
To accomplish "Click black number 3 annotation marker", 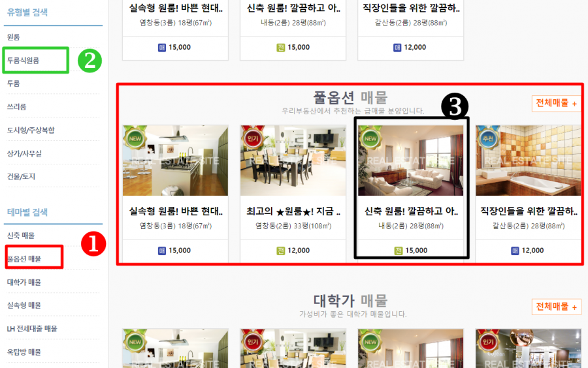I will pyautogui.click(x=455, y=106).
